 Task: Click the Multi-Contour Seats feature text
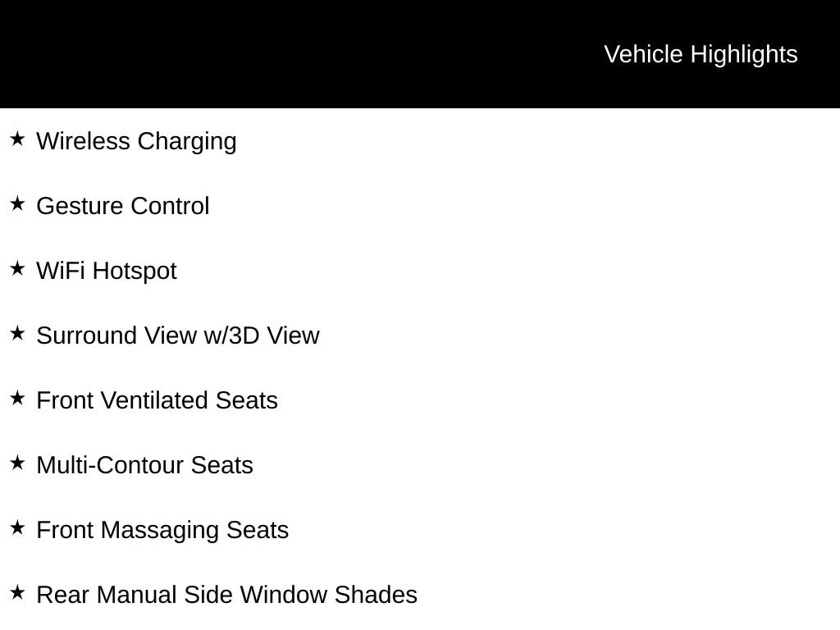click(144, 465)
